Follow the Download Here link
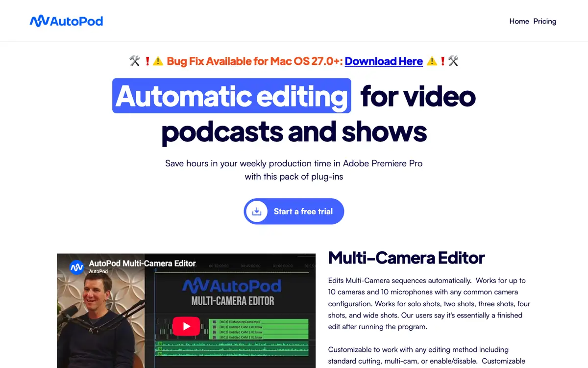588x368 pixels. (x=384, y=61)
